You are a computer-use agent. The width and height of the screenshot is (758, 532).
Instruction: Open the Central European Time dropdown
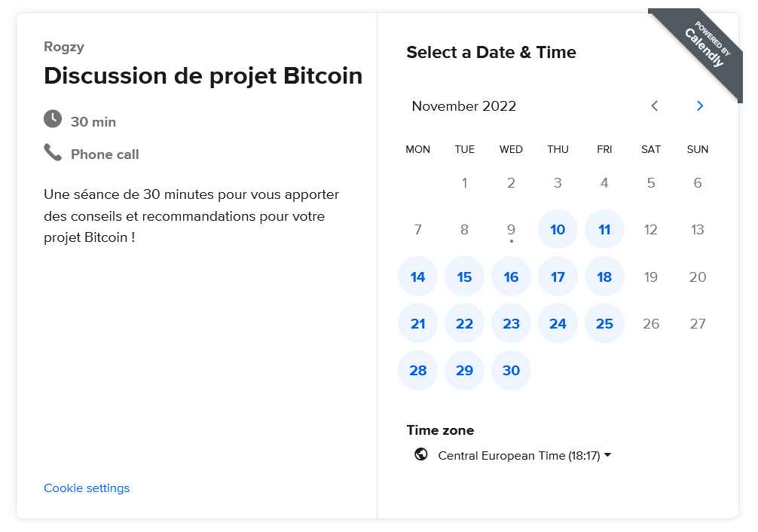pyautogui.click(x=524, y=455)
